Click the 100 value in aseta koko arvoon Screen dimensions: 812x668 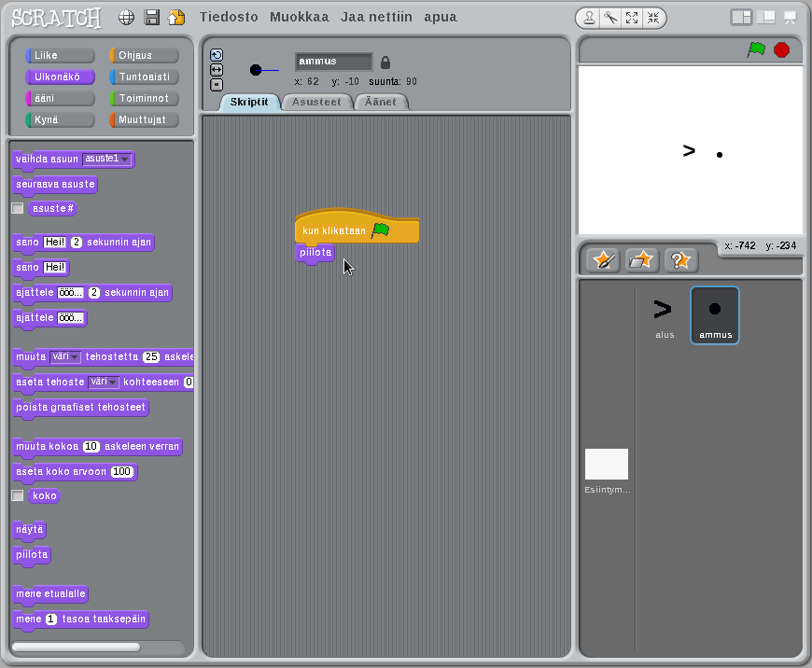121,472
